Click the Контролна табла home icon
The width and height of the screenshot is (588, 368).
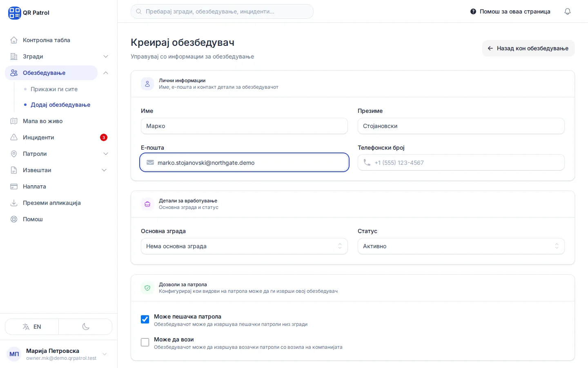click(x=14, y=40)
